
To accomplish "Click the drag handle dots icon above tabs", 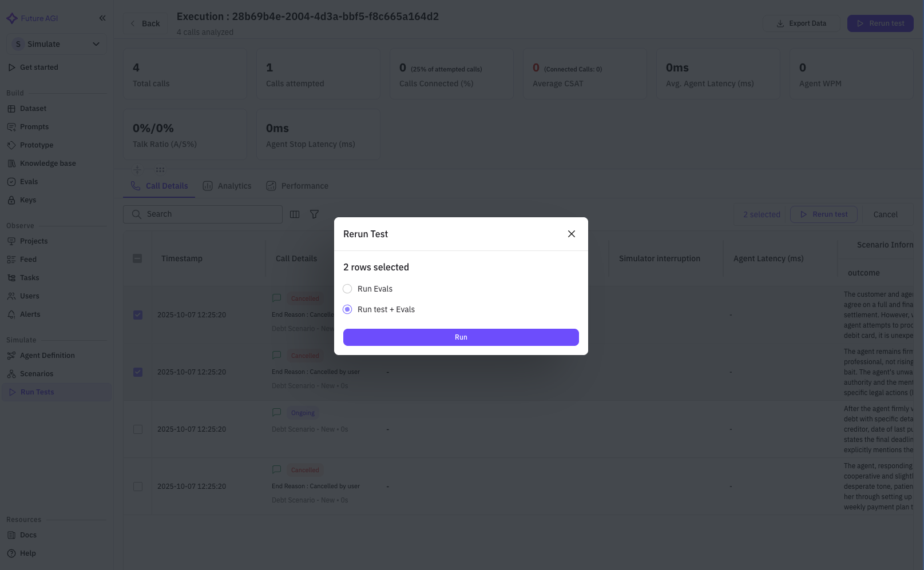I will (160, 170).
